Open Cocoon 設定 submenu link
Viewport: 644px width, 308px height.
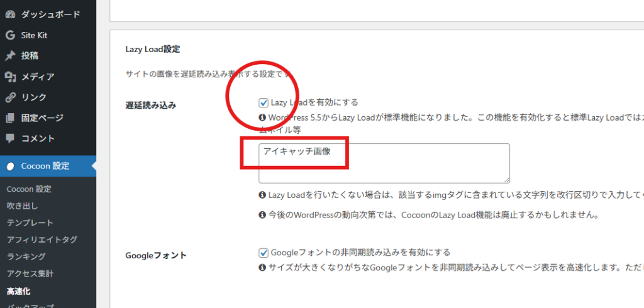29,189
